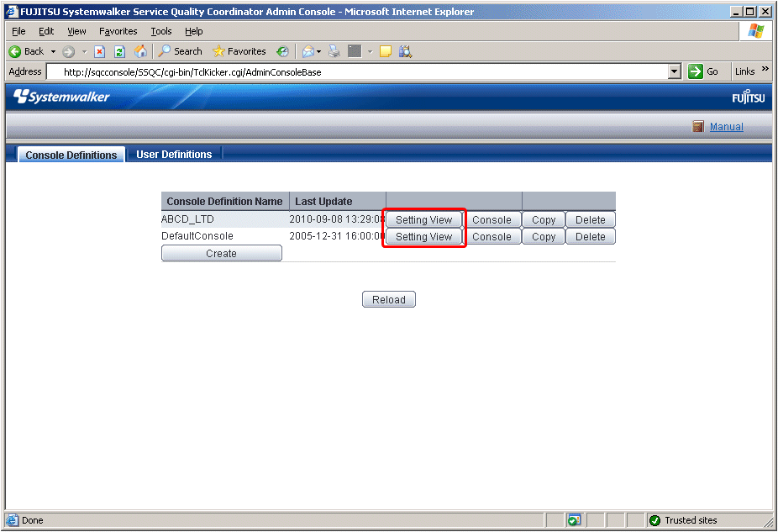Open the View menu
This screenshot has width=778, height=532.
pyautogui.click(x=76, y=31)
